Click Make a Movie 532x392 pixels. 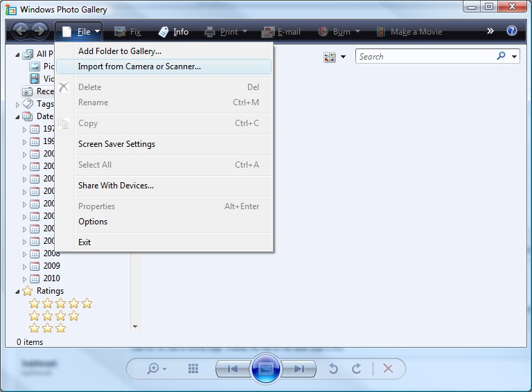pos(409,32)
